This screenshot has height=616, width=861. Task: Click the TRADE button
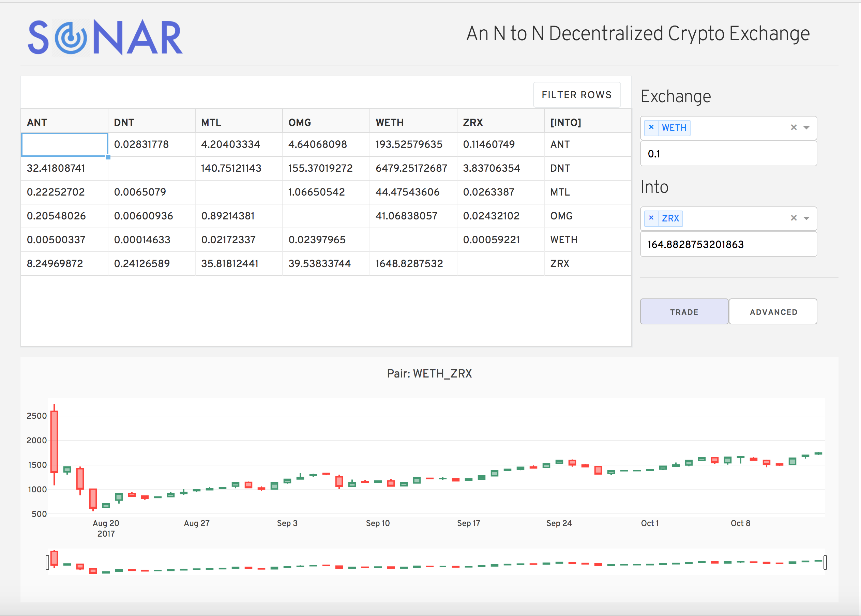(684, 312)
